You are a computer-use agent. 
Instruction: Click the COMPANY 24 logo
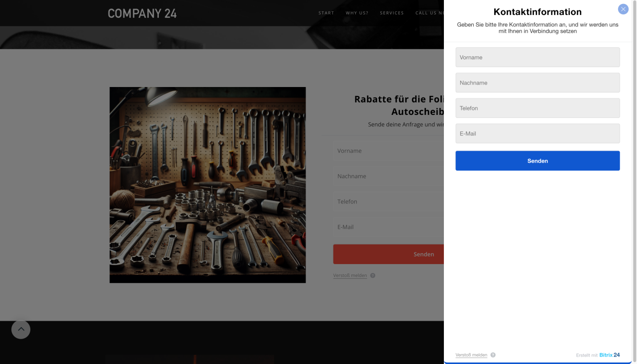[142, 13]
